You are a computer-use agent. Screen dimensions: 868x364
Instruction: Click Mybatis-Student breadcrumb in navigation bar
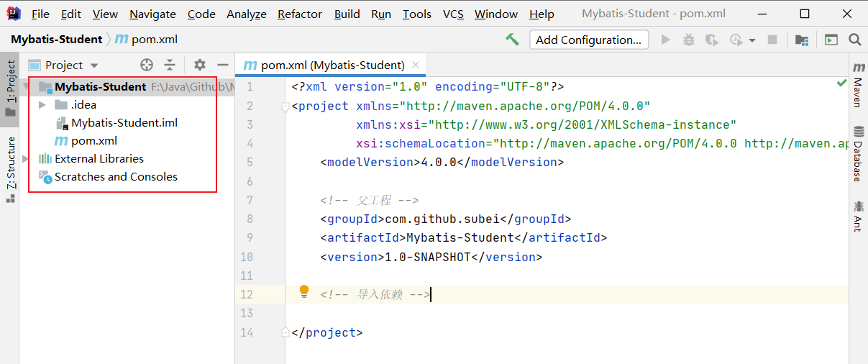coord(57,40)
